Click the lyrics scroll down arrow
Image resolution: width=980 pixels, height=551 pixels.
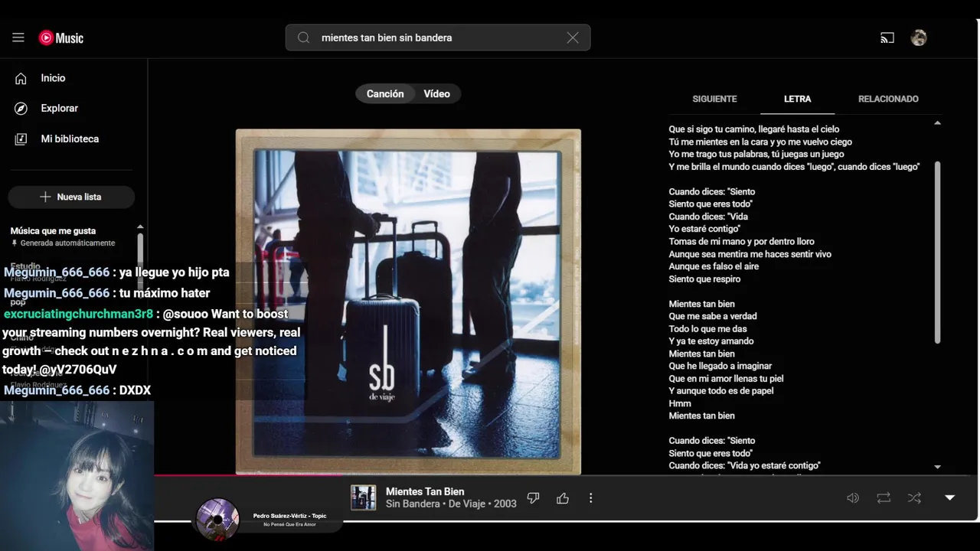point(937,467)
